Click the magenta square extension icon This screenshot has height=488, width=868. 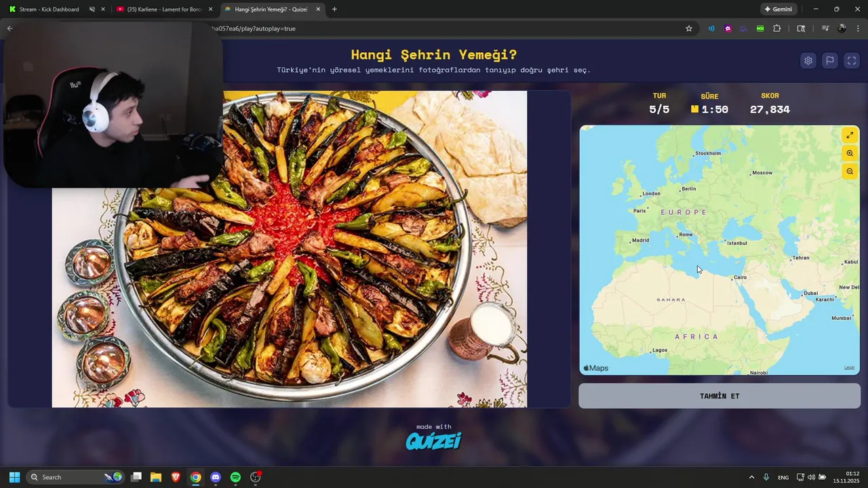point(728,28)
